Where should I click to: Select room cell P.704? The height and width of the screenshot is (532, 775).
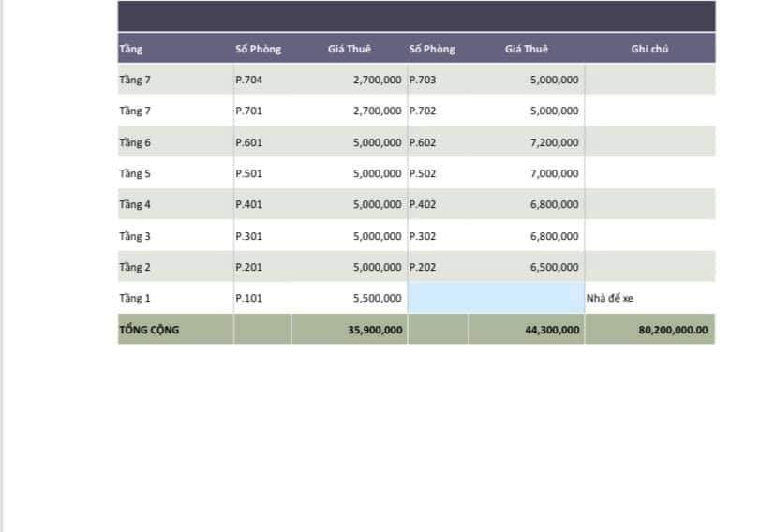click(x=248, y=80)
